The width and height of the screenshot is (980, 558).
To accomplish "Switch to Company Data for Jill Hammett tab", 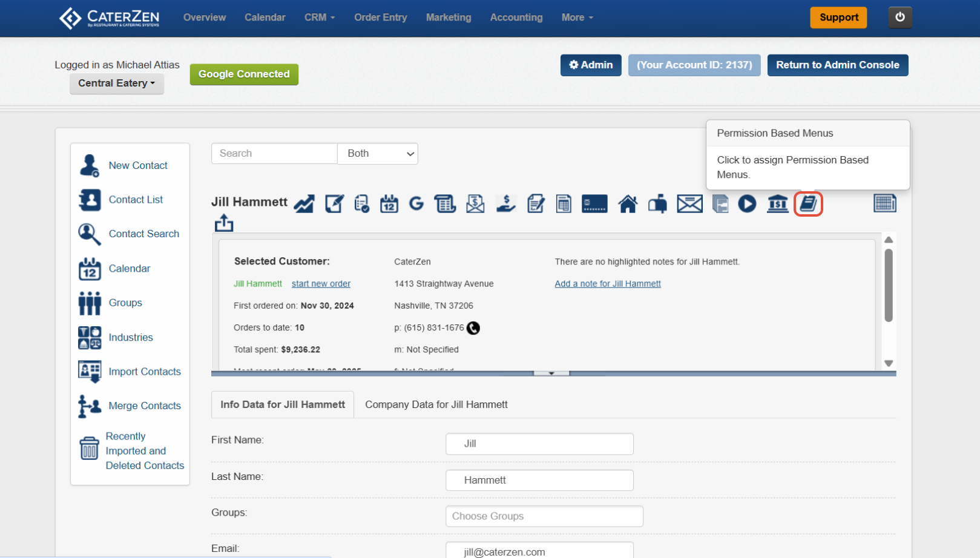I will [436, 404].
